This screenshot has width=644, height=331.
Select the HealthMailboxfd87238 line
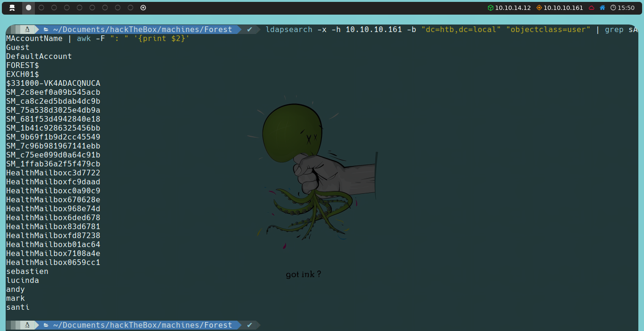click(x=53, y=235)
